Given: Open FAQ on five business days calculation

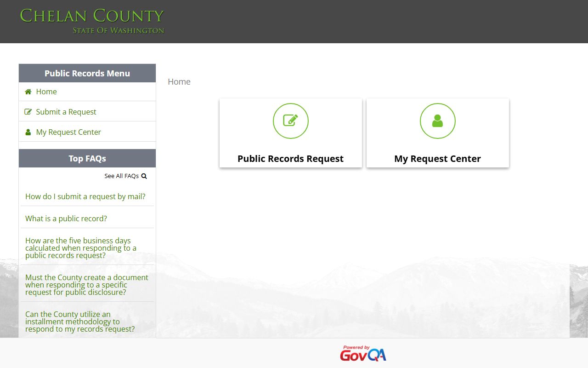Looking at the screenshot, I should pyautogui.click(x=81, y=248).
